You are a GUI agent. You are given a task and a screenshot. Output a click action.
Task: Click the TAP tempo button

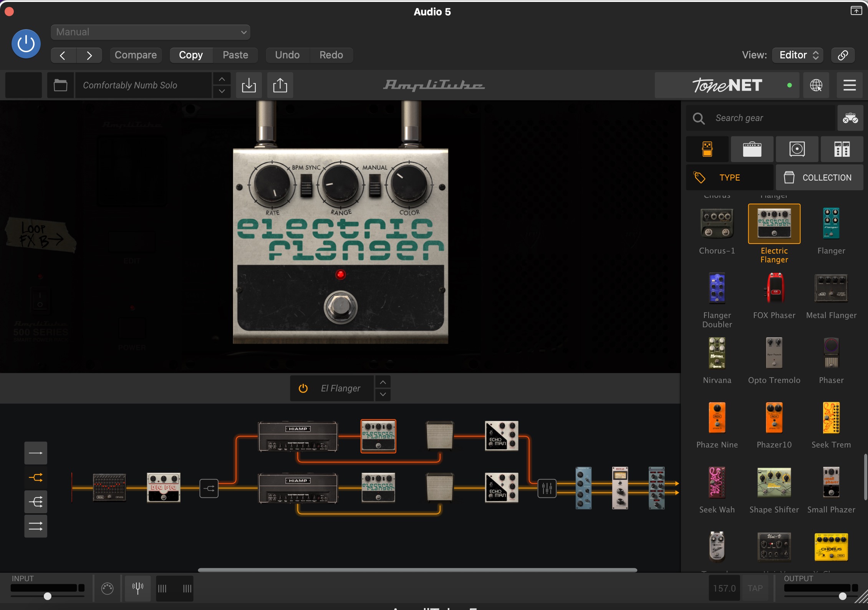tap(755, 588)
